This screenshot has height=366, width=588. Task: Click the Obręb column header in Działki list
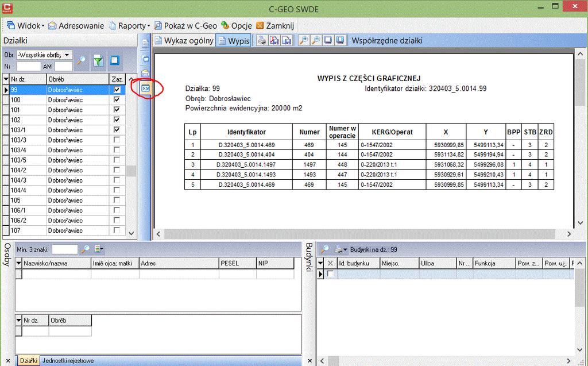[x=78, y=79]
